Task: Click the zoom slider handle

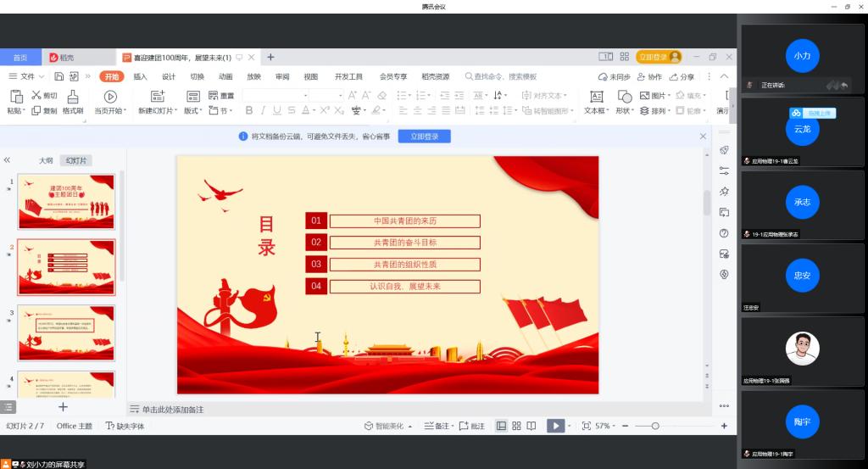Action: pos(655,426)
